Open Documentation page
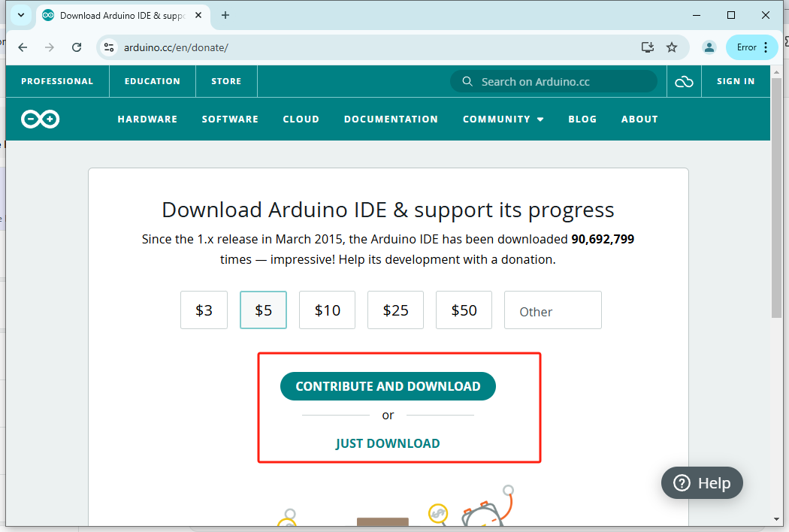The height and width of the screenshot is (532, 789). pos(391,119)
